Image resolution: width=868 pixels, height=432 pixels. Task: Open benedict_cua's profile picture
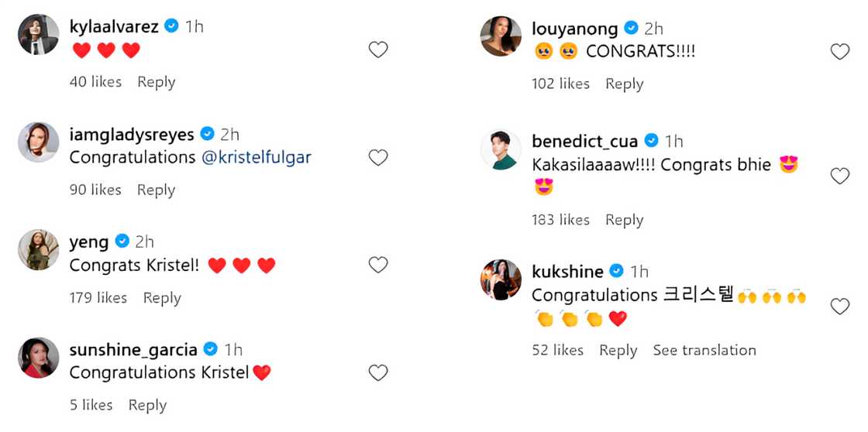pyautogui.click(x=501, y=149)
